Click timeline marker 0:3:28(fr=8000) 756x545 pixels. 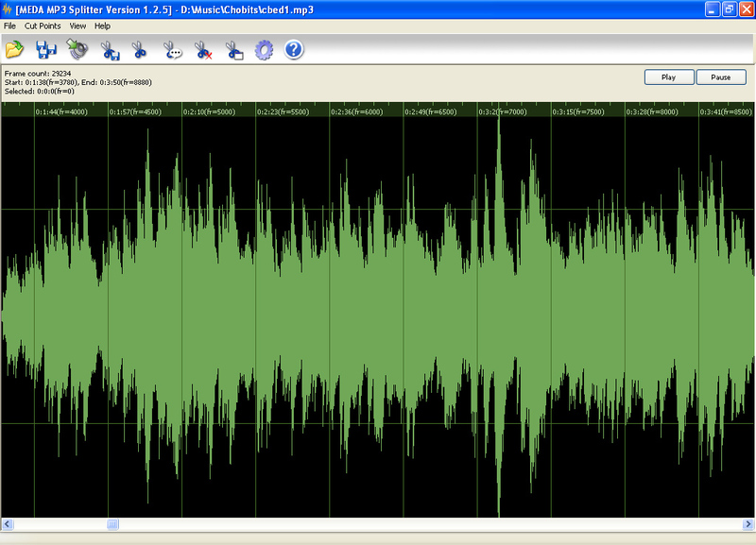click(x=652, y=111)
